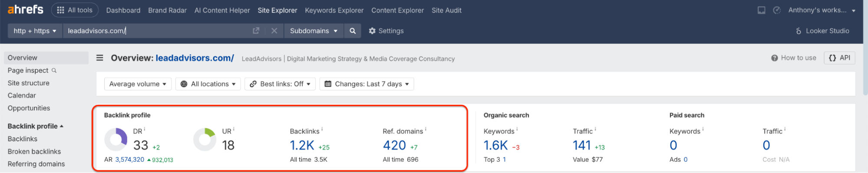Click the UR donut chart

tap(205, 139)
